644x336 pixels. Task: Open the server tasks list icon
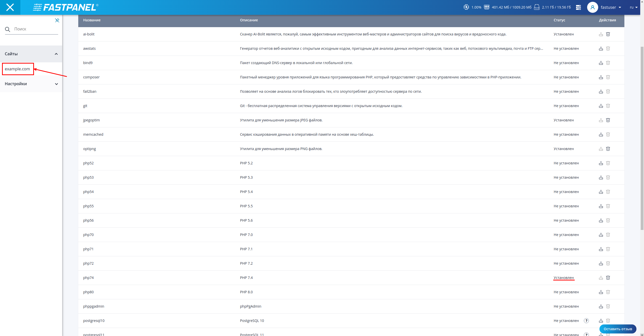pos(578,7)
